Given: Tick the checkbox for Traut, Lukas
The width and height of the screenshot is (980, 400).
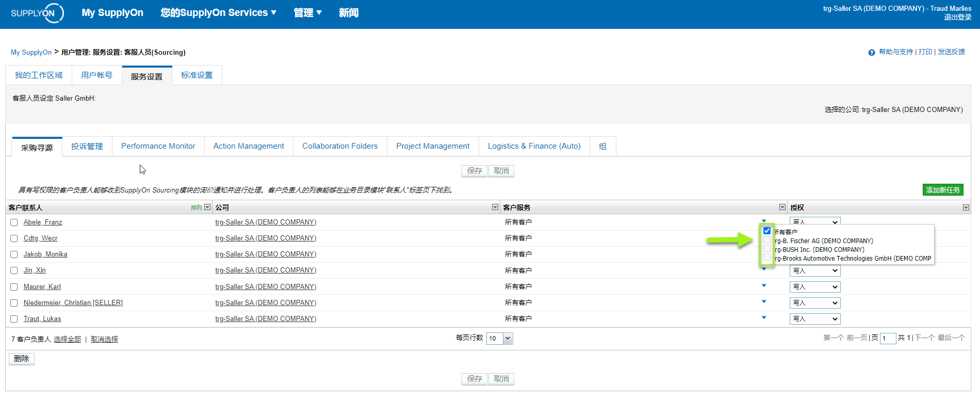Looking at the screenshot, I should click(14, 319).
